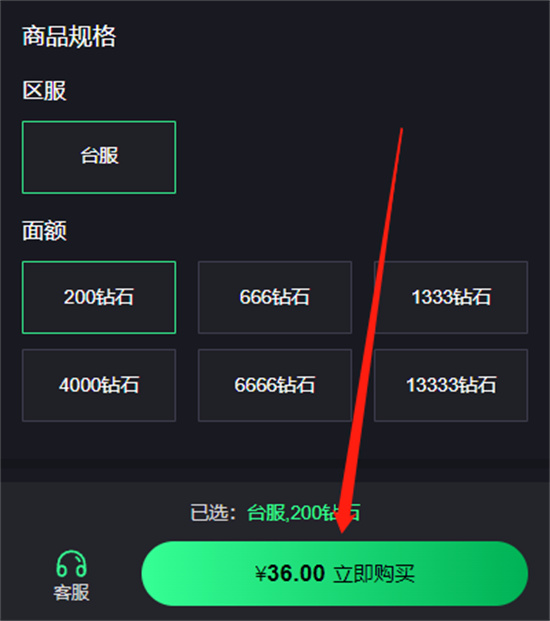Screen dimensions: 550x621
Task: Click the green 台服,200钻石 selection summary
Action: pyautogui.click(x=303, y=513)
